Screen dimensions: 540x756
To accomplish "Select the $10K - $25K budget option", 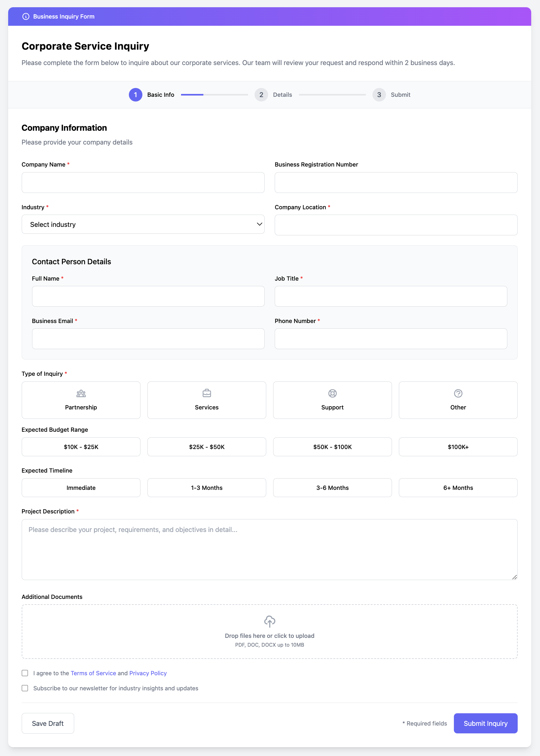I will coord(81,446).
